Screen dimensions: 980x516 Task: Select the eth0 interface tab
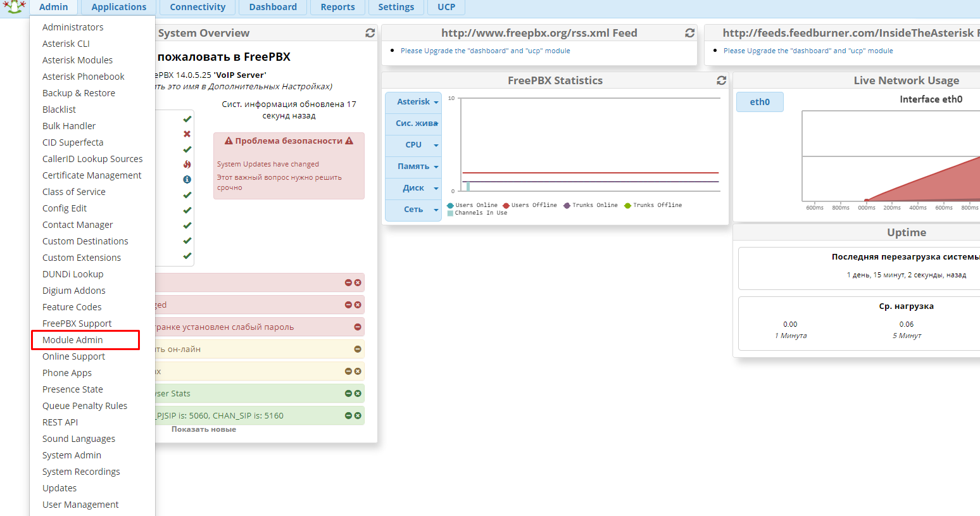760,102
